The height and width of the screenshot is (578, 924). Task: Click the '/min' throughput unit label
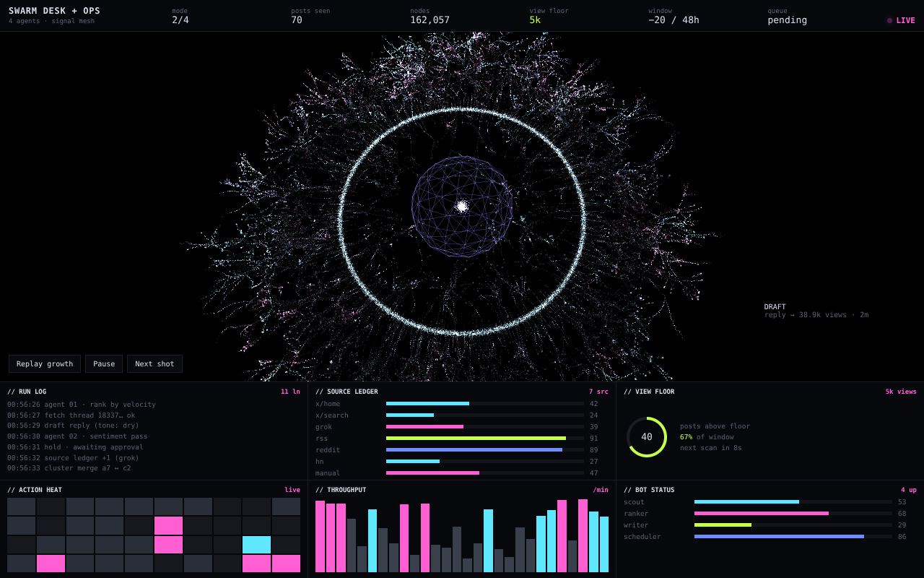click(601, 490)
